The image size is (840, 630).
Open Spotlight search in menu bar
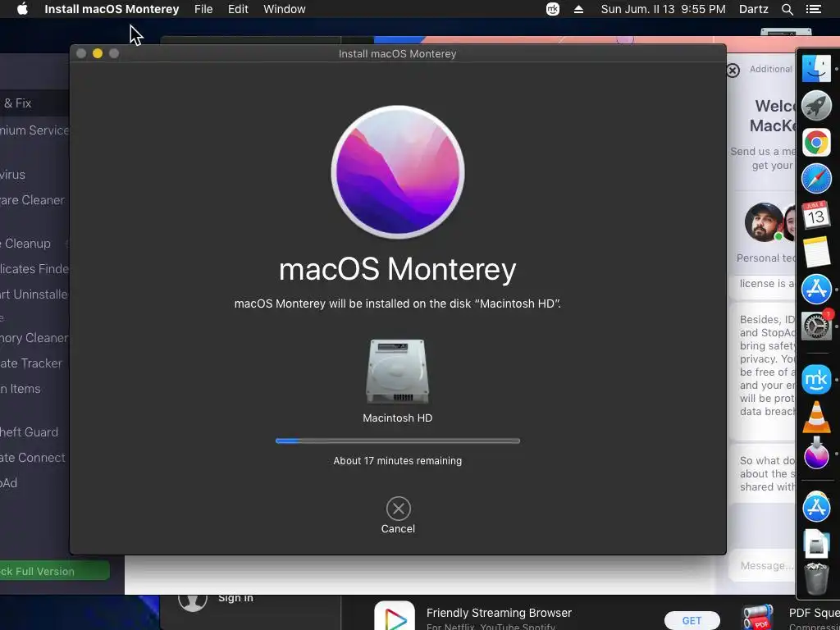pos(787,9)
